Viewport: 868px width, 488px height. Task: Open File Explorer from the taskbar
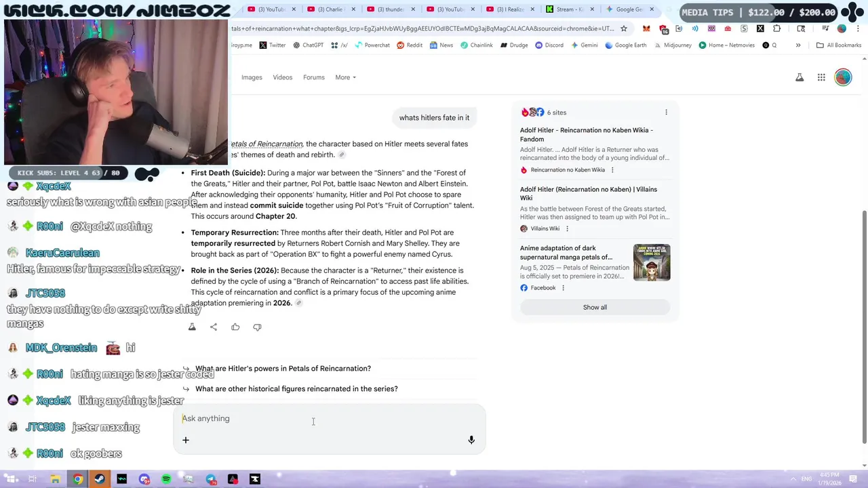tap(55, 479)
